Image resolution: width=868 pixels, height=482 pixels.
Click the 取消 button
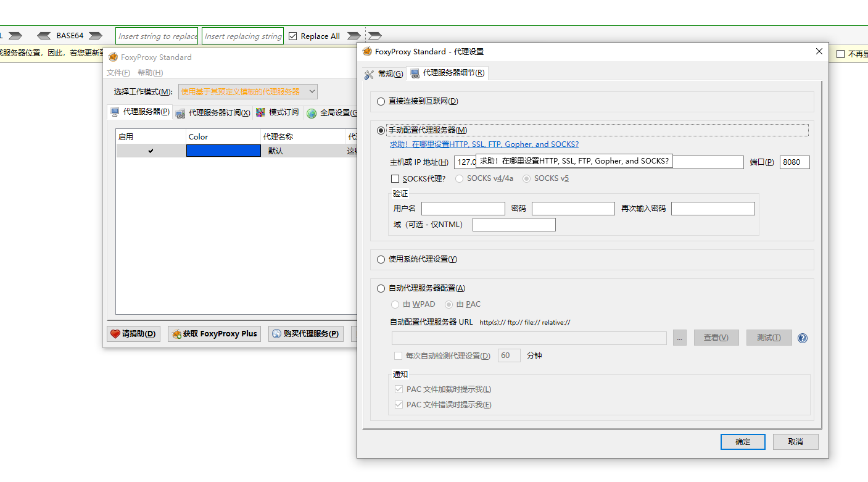pyautogui.click(x=796, y=442)
